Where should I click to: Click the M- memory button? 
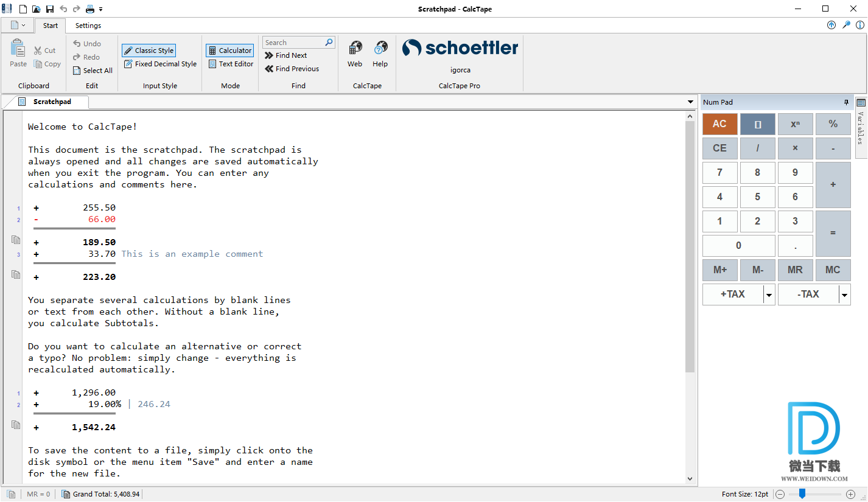[758, 270]
